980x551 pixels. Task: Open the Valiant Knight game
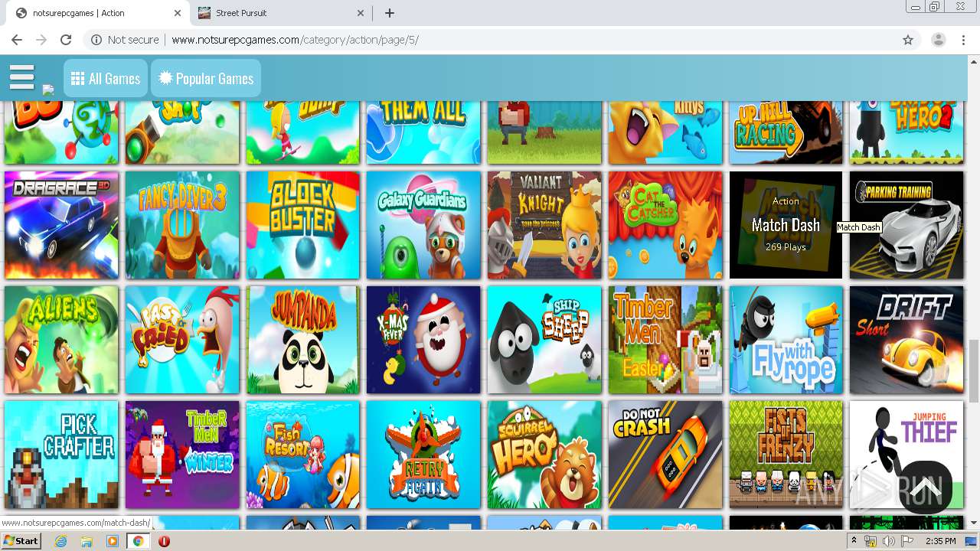[544, 225]
